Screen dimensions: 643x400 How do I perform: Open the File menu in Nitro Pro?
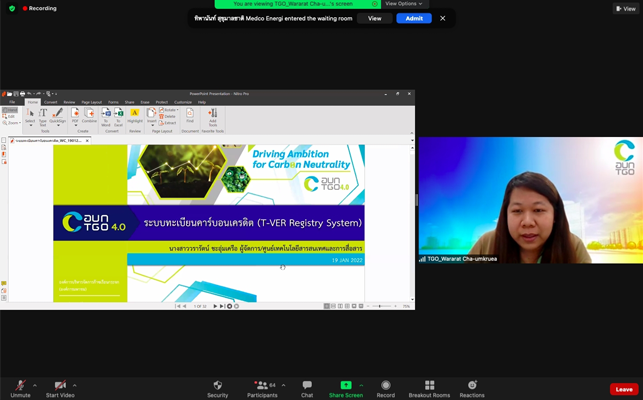(x=12, y=102)
